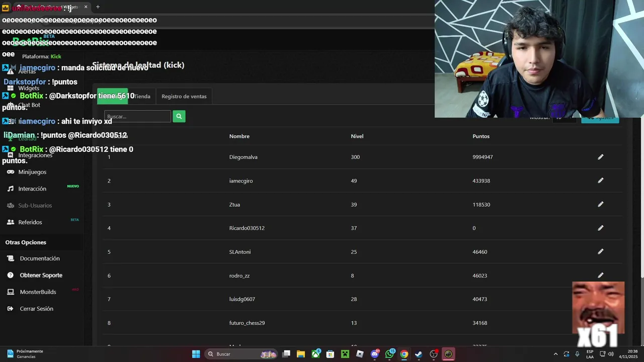Open the Documentación link
The image size is (644, 362).
40,258
